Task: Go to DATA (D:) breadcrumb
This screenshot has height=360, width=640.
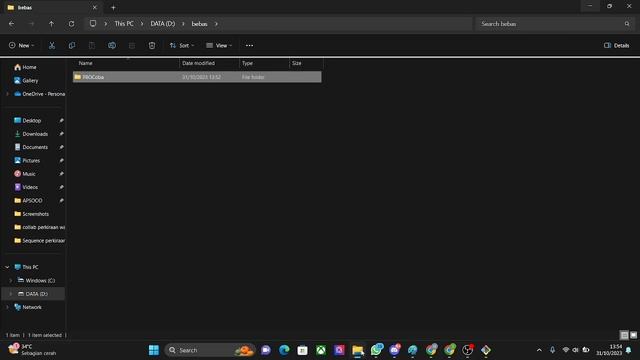Action: click(x=162, y=24)
